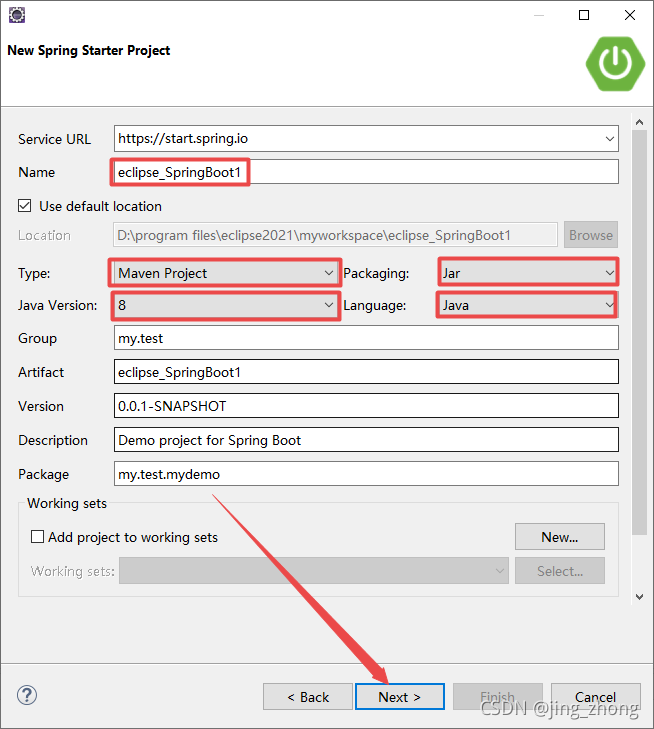Open the Language dropdown showing Java
This screenshot has width=654, height=729.
coord(527,305)
